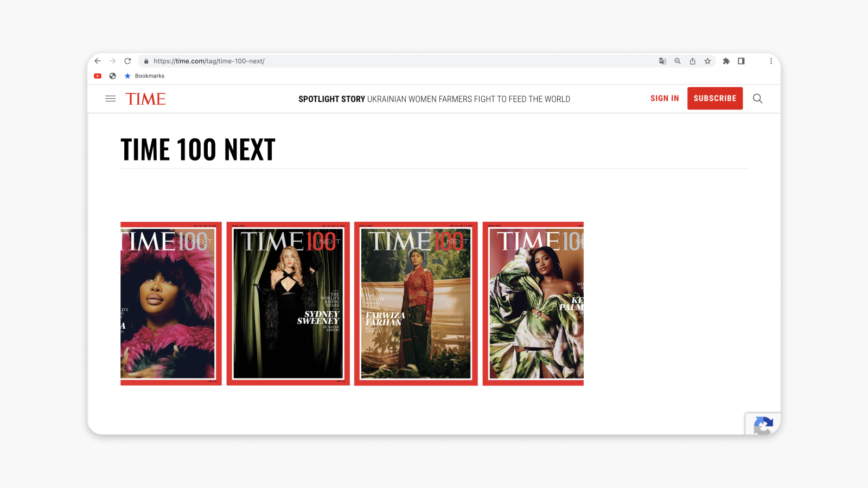Viewport: 868px width, 488px height.
Task: Reload the page with refresh icon
Action: (x=127, y=61)
